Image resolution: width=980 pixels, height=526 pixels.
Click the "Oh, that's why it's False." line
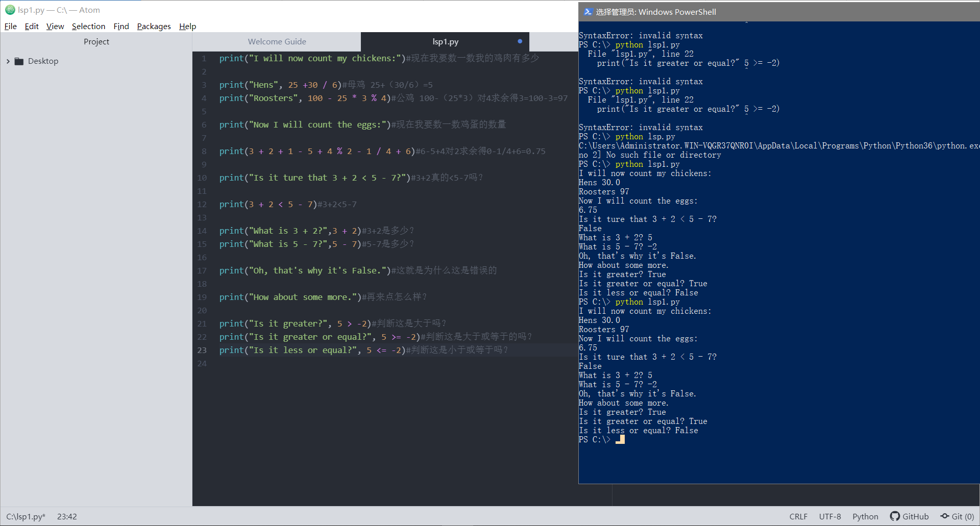pos(358,271)
